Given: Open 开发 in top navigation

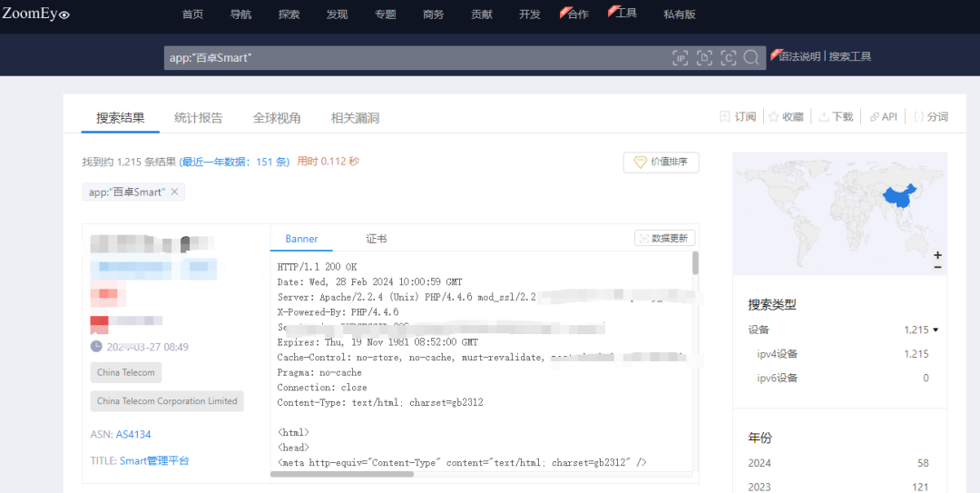Looking at the screenshot, I should click(x=529, y=15).
